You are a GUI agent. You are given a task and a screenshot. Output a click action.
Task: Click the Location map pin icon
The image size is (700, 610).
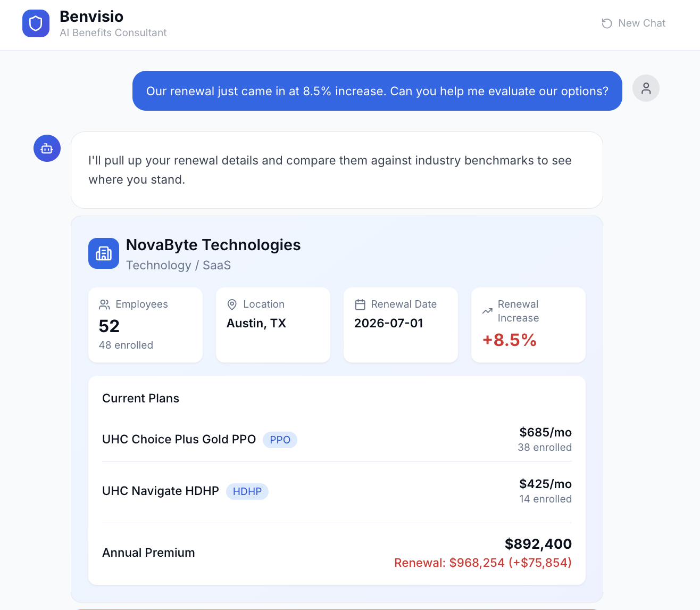coord(232,304)
